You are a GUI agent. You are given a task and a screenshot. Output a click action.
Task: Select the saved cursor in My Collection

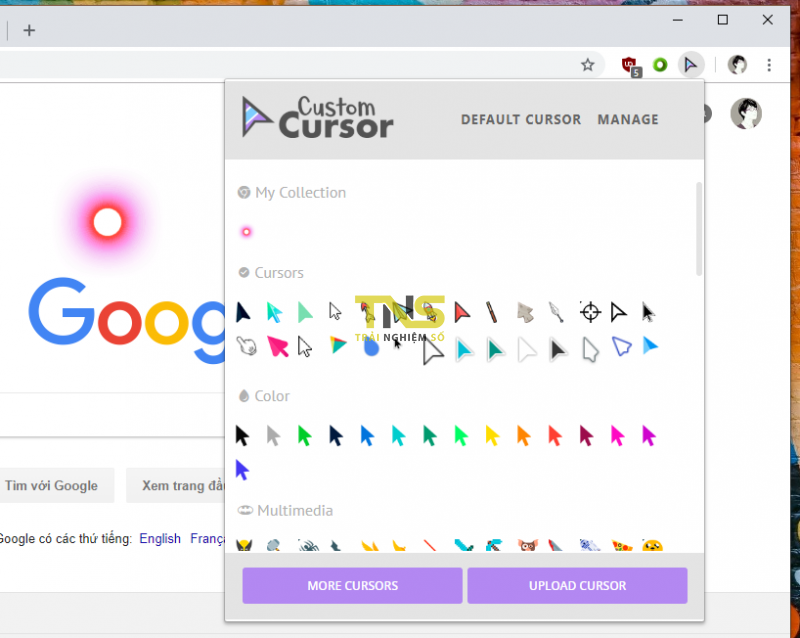tap(246, 231)
